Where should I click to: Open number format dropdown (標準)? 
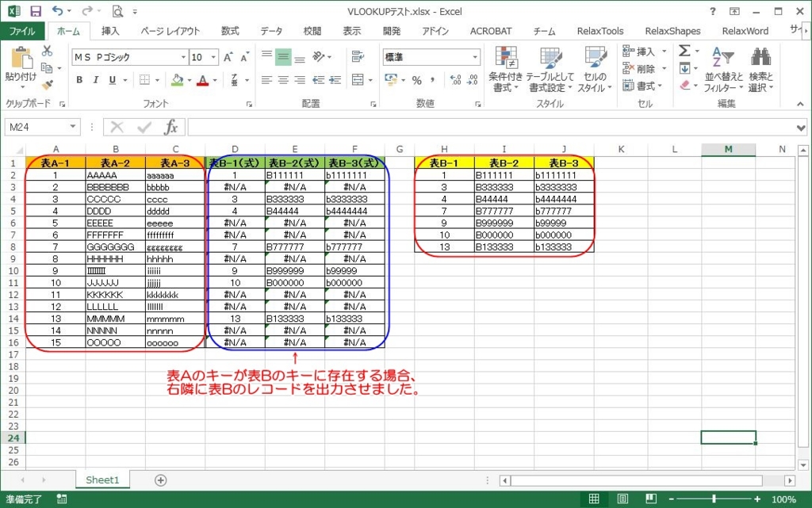tap(474, 57)
